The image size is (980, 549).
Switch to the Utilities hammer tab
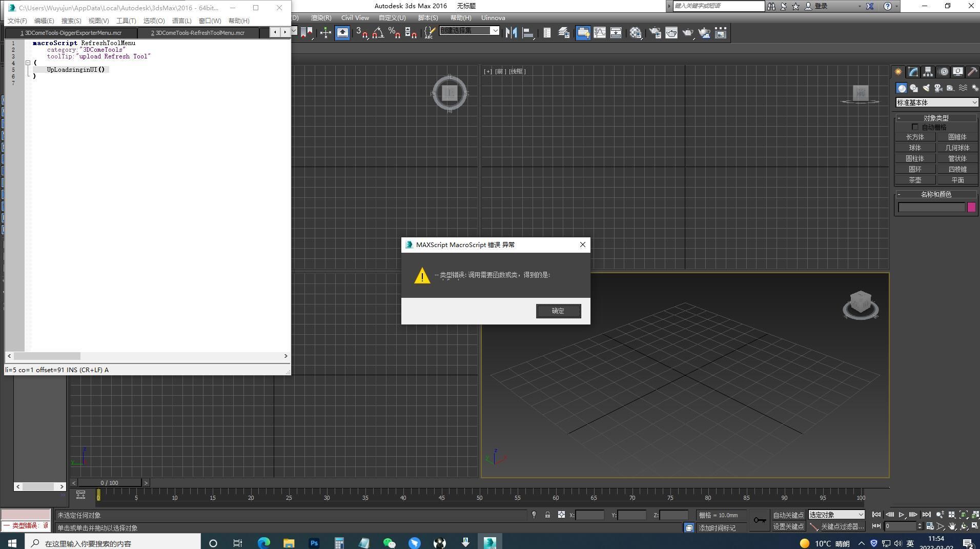pos(972,72)
